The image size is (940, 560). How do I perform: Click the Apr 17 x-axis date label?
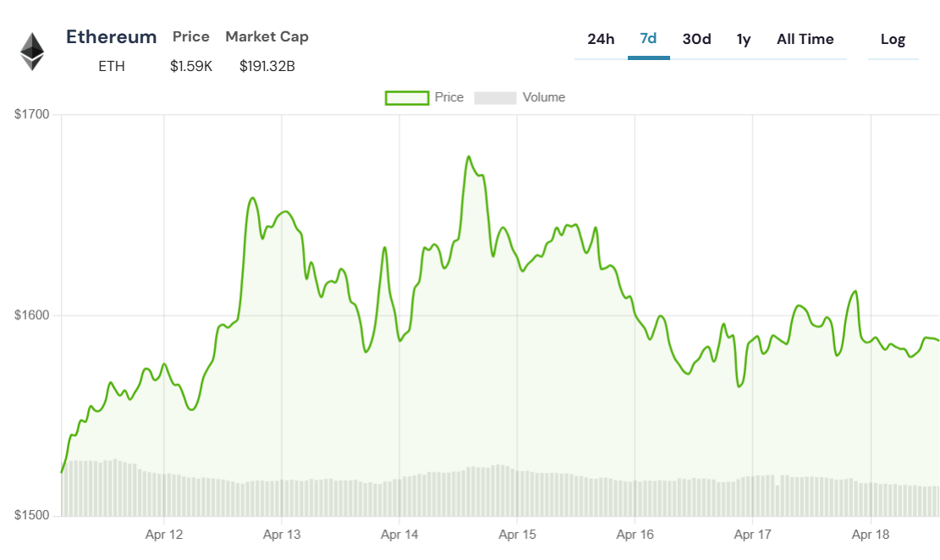pyautogui.click(x=752, y=535)
